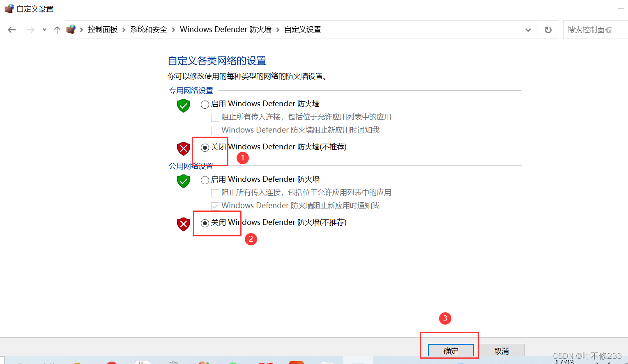Select 关闭 Windows Defender 防火墙 for private network

coord(205,147)
